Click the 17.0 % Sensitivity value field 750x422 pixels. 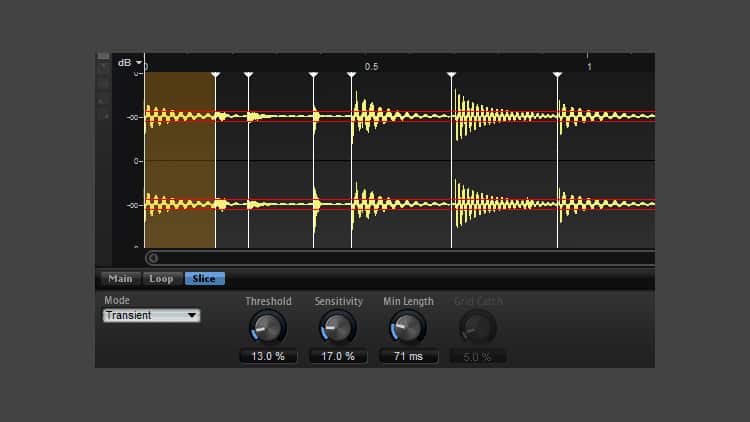pyautogui.click(x=338, y=356)
